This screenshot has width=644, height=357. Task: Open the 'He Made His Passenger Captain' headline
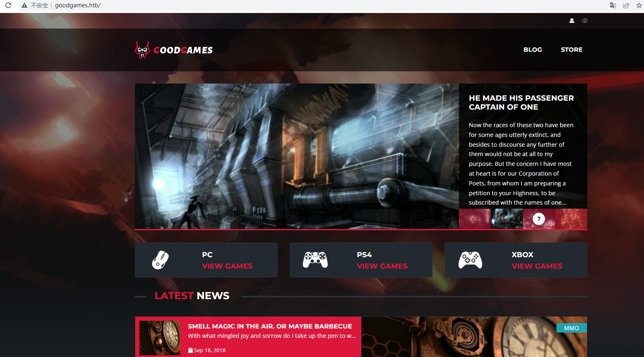pyautogui.click(x=521, y=102)
